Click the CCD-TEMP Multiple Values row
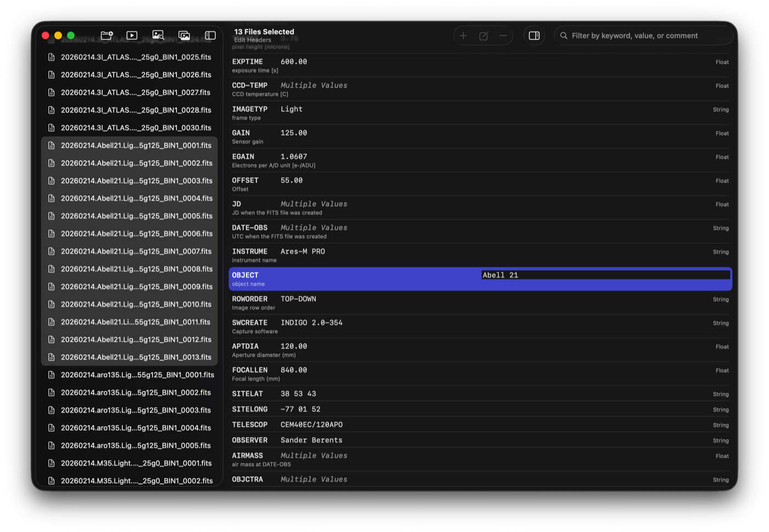This screenshot has height=532, width=769. point(481,89)
